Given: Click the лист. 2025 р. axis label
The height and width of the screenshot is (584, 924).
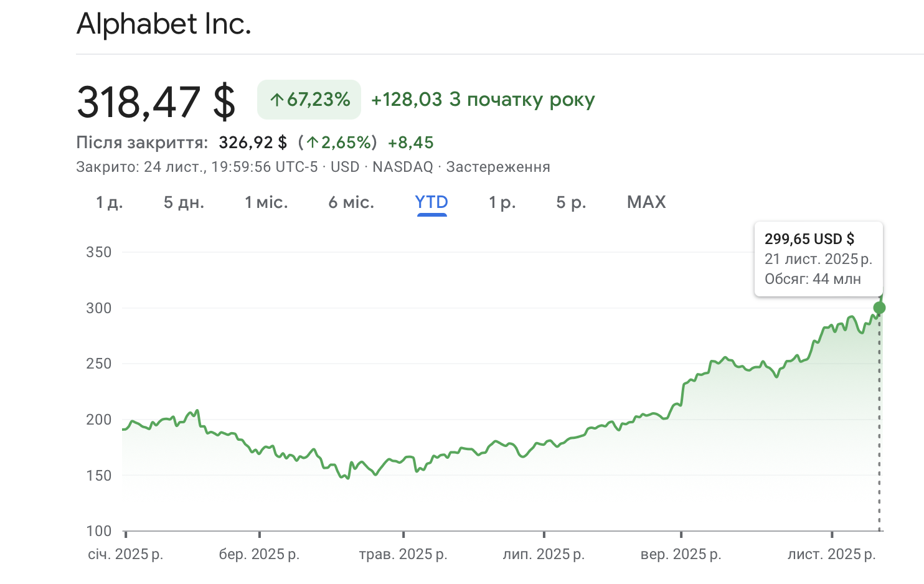Looking at the screenshot, I should [x=831, y=554].
